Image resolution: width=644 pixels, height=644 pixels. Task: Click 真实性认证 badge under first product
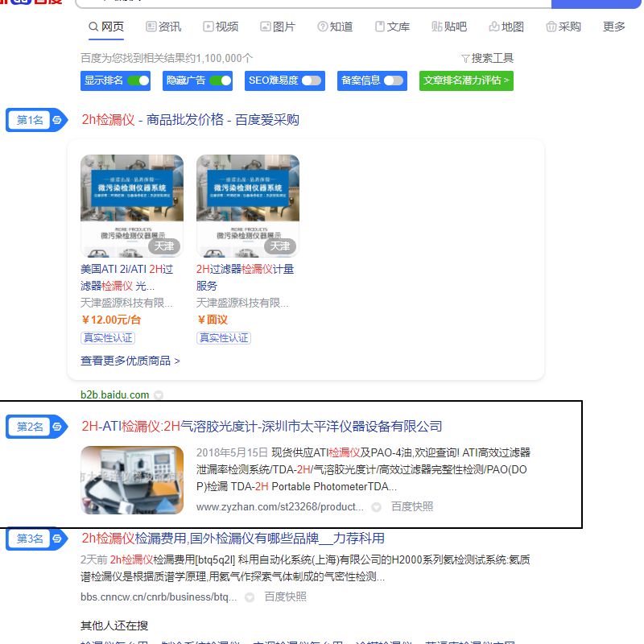coord(108,337)
